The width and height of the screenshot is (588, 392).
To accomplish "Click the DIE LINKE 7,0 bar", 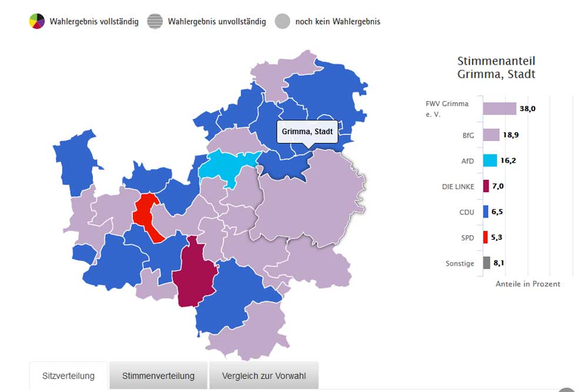I will 486,186.
